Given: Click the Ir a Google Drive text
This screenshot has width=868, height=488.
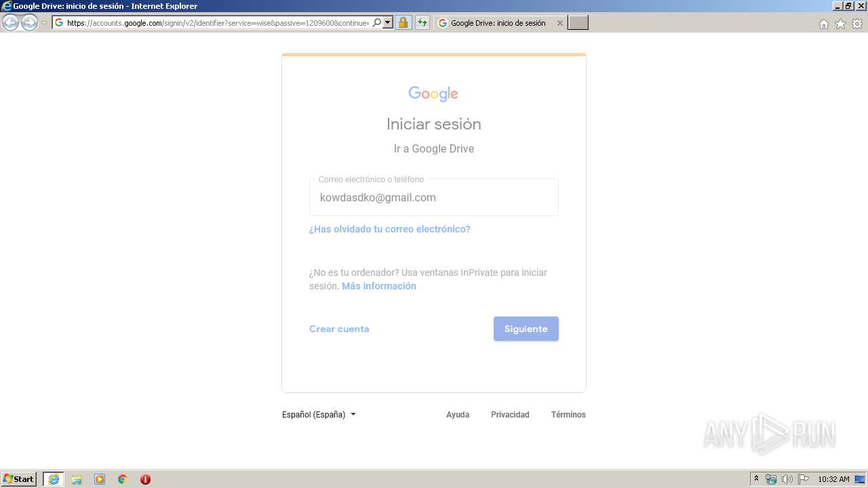Looking at the screenshot, I should coord(434,148).
